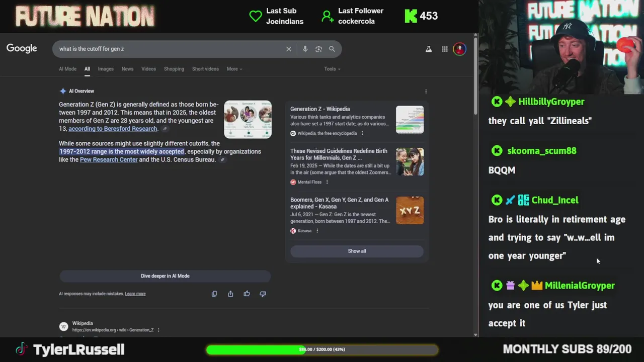
Task: Switch to Videos tab
Action: point(148,69)
